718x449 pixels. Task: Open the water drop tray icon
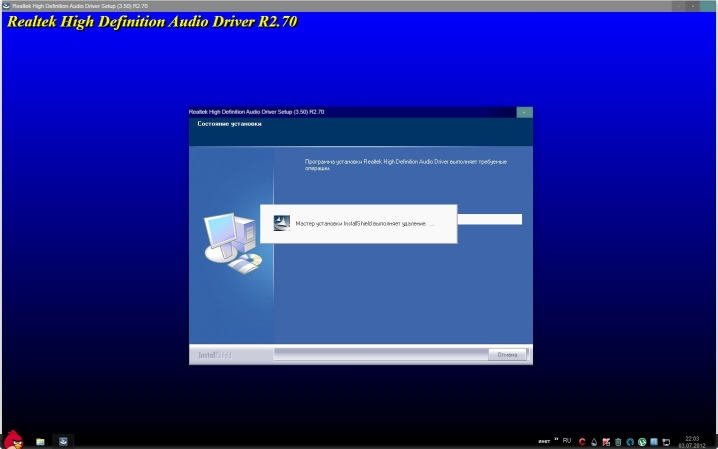[594, 442]
